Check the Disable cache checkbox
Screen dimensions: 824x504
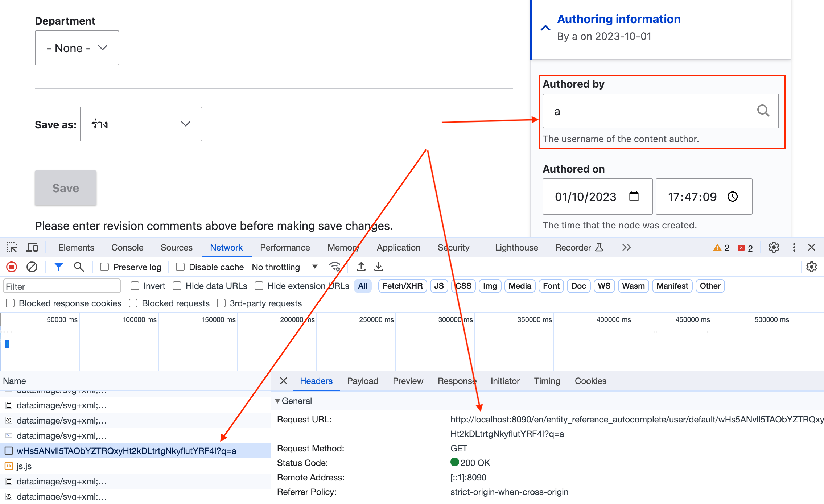180,267
